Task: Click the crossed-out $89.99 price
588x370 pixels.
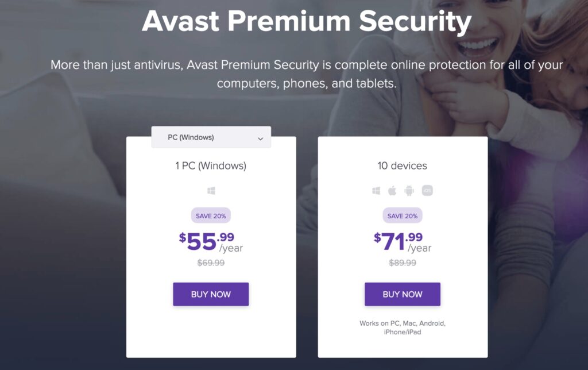Action: (403, 263)
